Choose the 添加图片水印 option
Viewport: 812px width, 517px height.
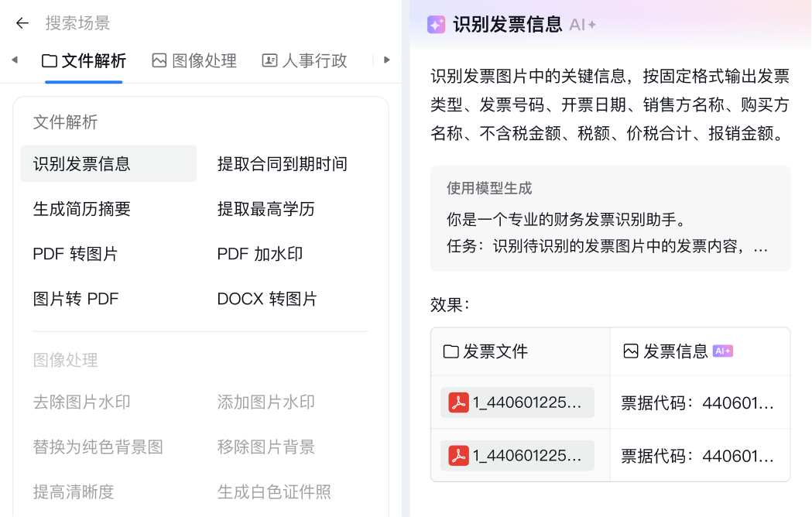pyautogui.click(x=266, y=402)
